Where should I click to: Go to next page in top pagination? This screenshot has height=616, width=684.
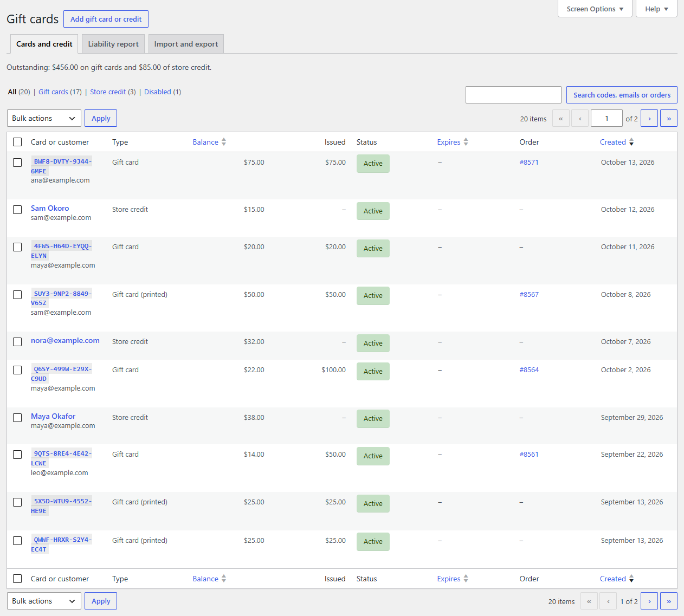pos(649,118)
